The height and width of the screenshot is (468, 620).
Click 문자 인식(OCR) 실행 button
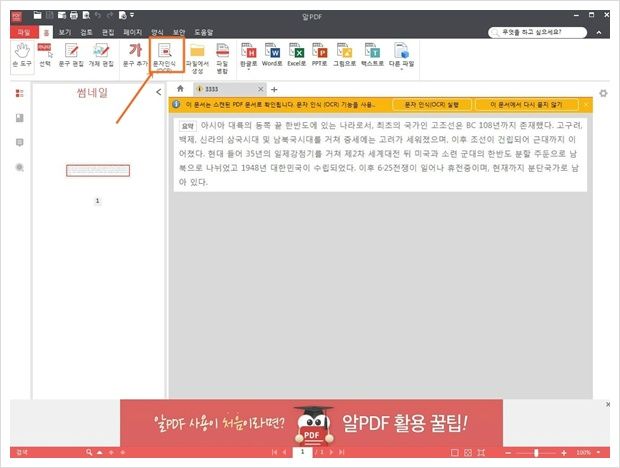click(432, 105)
